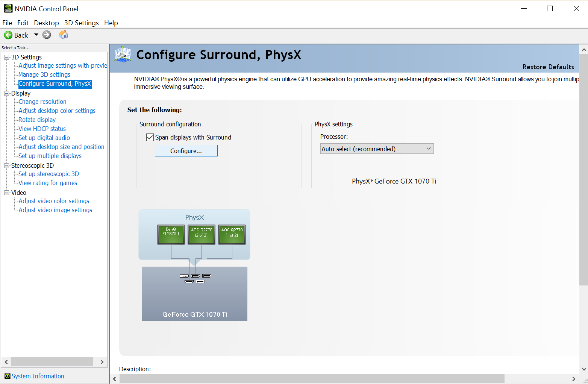Screen dimensions: 588x384
Task: Click Restore Defaults link
Action: (548, 67)
